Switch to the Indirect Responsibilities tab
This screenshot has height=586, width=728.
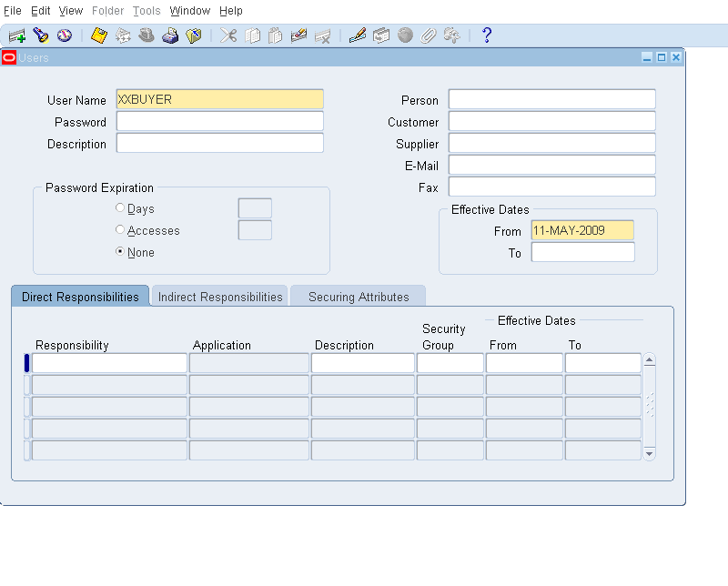(217, 296)
